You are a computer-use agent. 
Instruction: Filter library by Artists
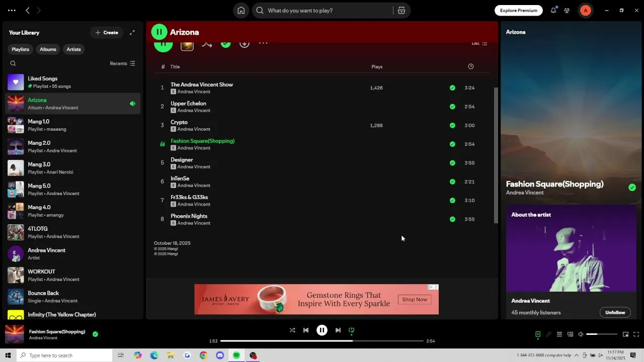click(x=73, y=49)
